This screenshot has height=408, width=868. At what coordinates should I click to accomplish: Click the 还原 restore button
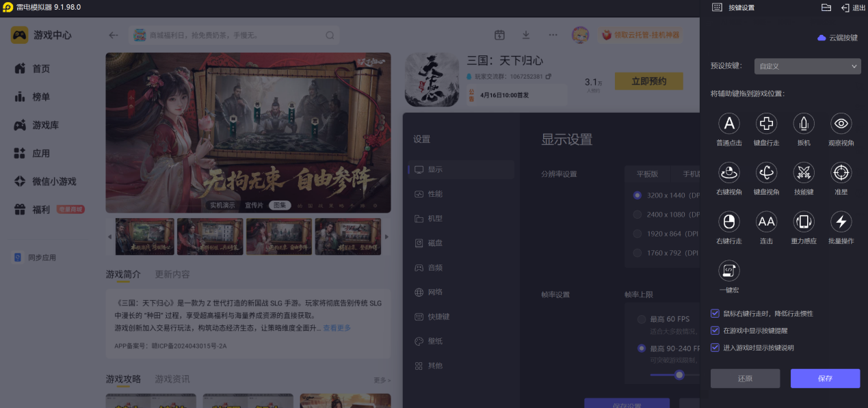coord(745,379)
